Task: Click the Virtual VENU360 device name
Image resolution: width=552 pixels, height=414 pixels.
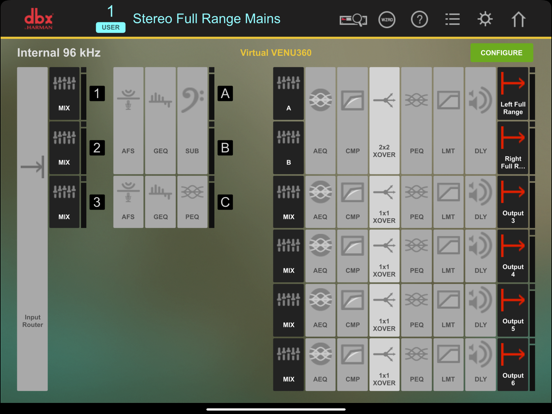Action: [x=276, y=53]
